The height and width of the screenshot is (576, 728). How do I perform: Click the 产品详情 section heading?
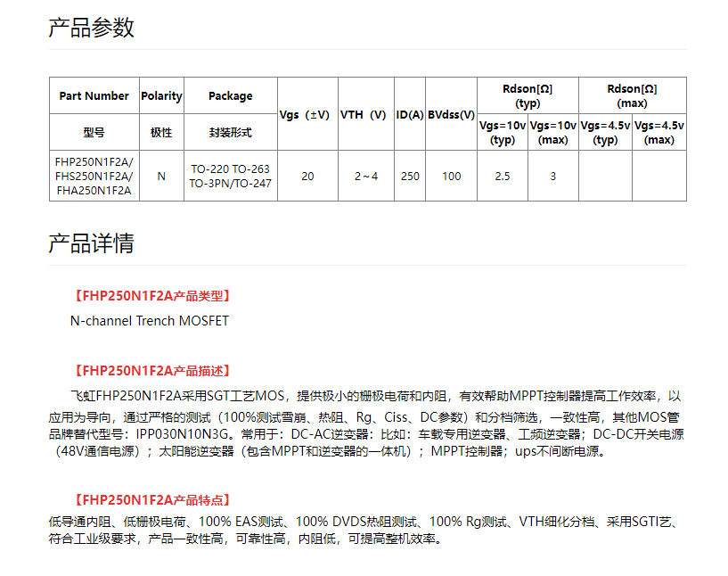click(91, 243)
